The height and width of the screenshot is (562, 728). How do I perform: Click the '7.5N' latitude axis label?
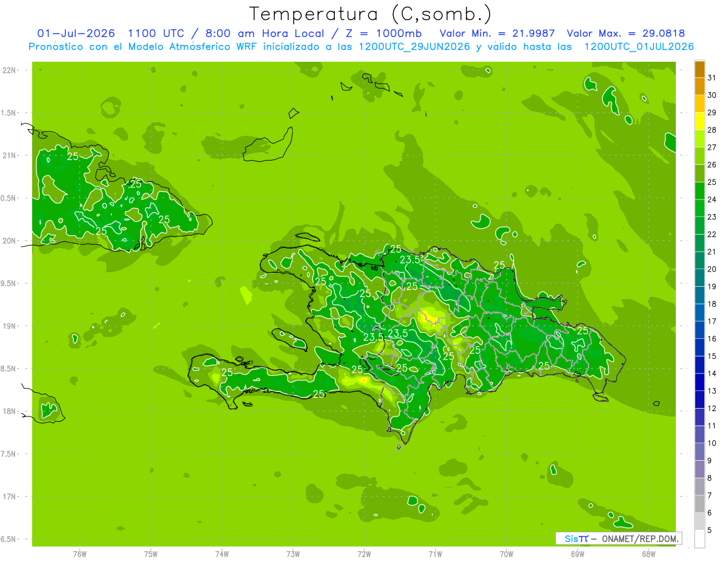pos(8,454)
